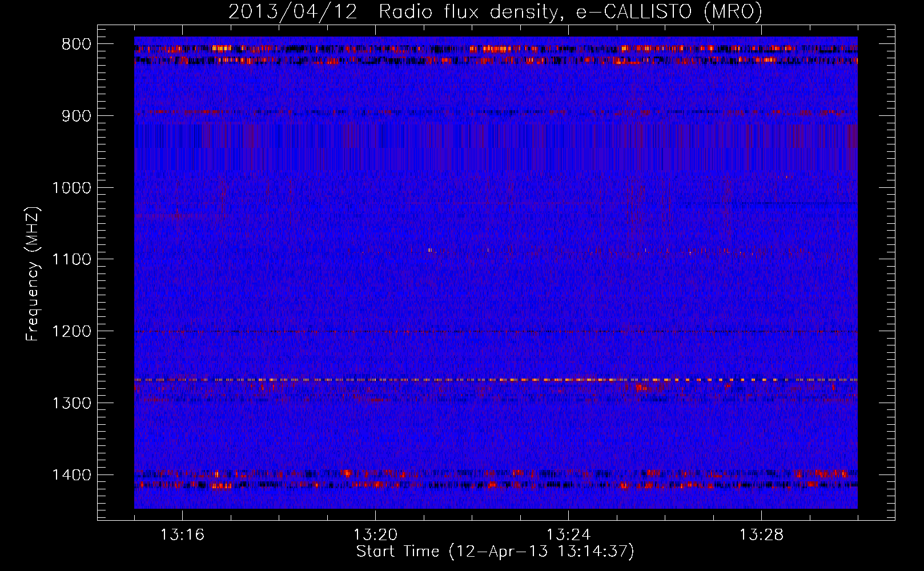Image resolution: width=924 pixels, height=571 pixels.
Task: Click the 1100 frequency tick label
Action: pos(71,260)
